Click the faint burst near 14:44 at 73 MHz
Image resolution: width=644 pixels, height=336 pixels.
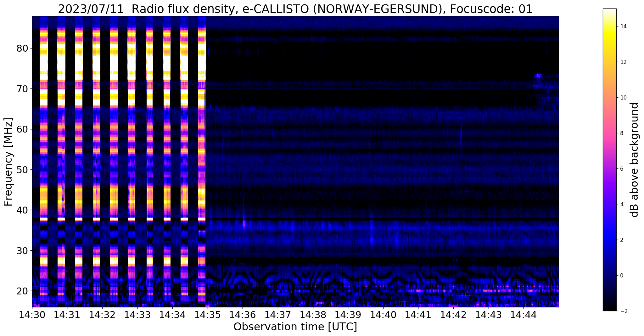(x=538, y=76)
